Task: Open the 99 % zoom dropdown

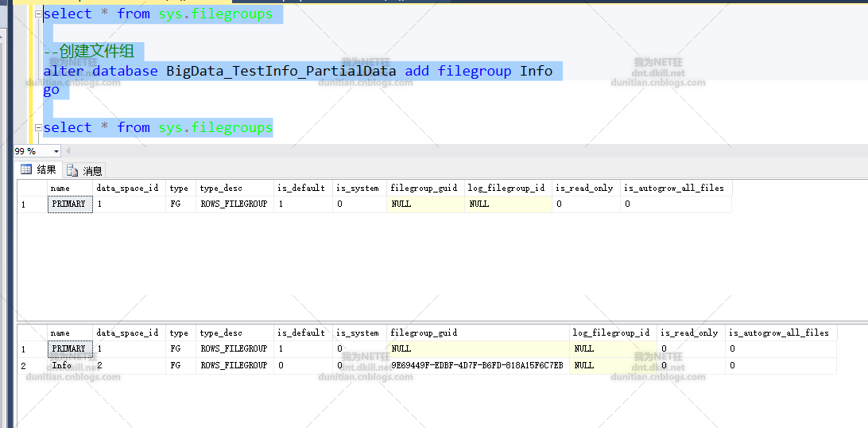Action: [56, 151]
